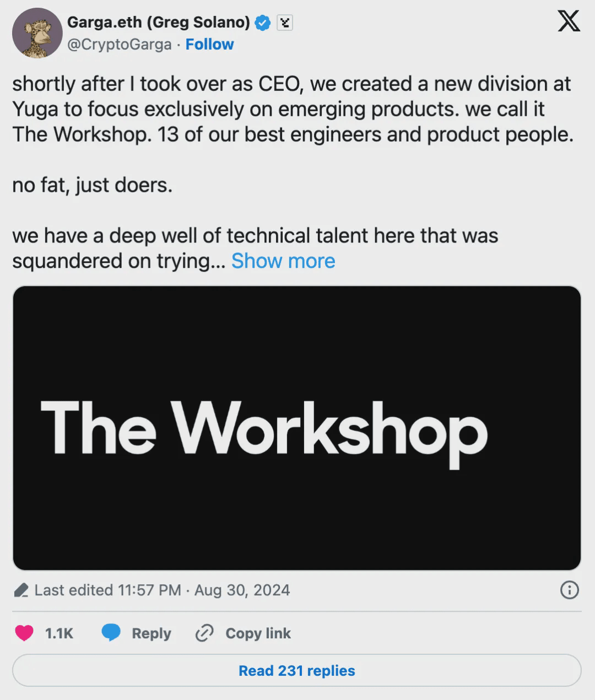Expand the tweet with Show more
The image size is (595, 700).
click(x=283, y=261)
